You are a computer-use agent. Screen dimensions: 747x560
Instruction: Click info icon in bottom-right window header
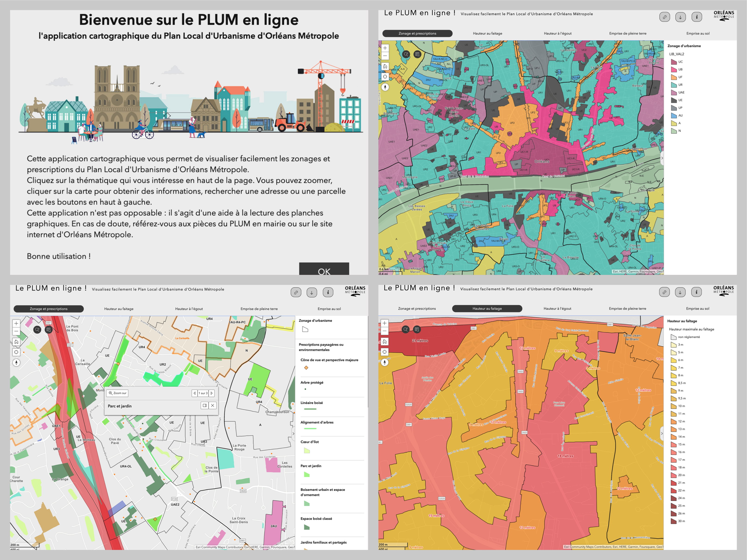696,292
